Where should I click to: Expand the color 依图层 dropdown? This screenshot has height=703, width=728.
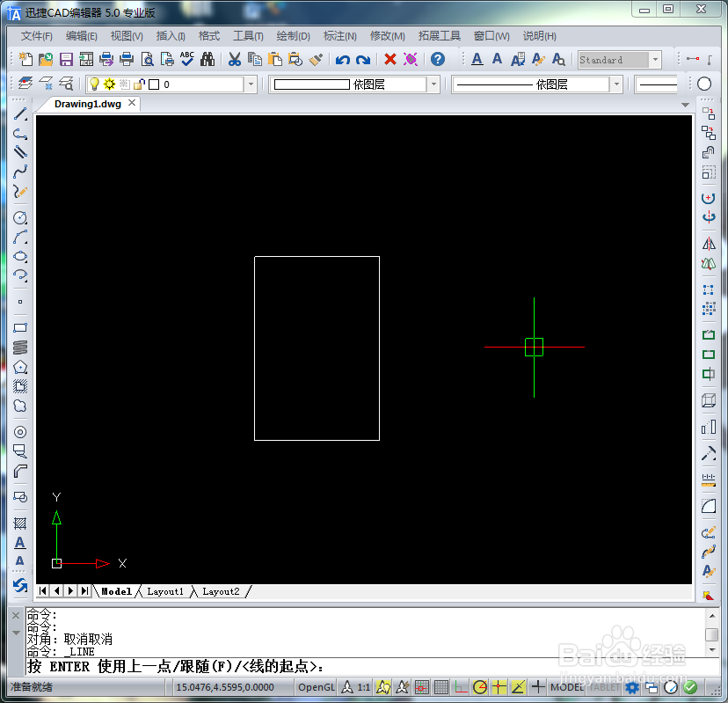click(x=433, y=84)
